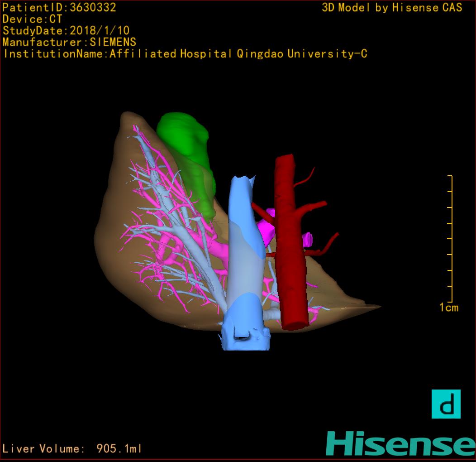Click the 3D Model by Hisense CAS text
476x462 pixels.
pyautogui.click(x=392, y=7)
